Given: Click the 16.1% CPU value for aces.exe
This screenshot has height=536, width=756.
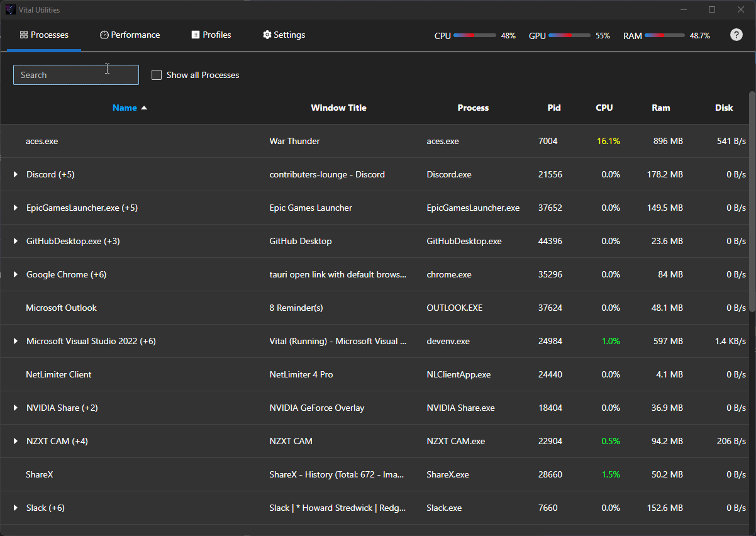Looking at the screenshot, I should coord(609,141).
